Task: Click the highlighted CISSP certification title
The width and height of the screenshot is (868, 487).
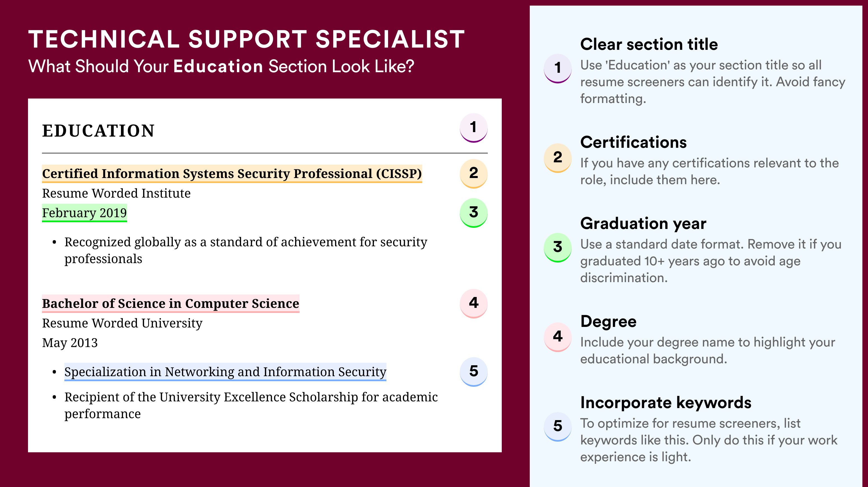Action: click(232, 174)
